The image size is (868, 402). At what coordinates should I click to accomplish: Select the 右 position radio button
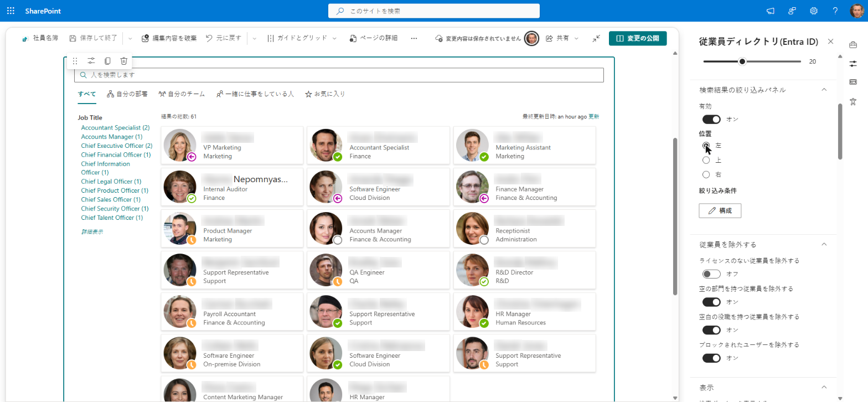[706, 174]
